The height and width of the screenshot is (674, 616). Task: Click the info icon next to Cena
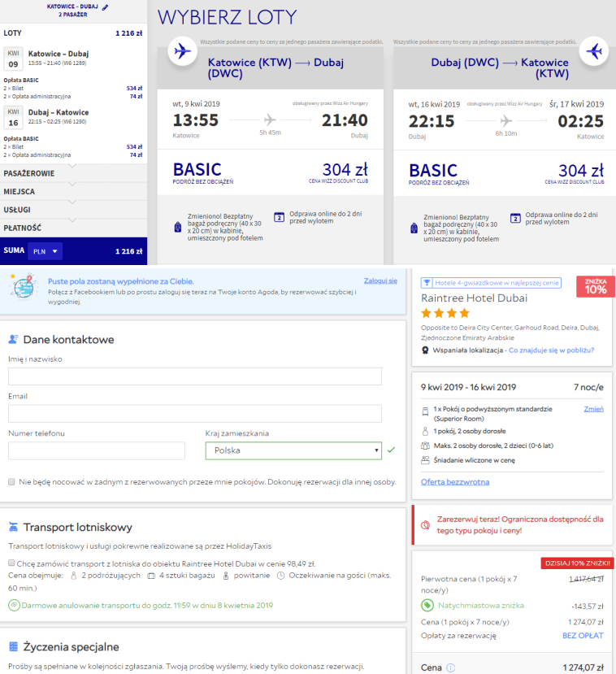pyautogui.click(x=450, y=667)
